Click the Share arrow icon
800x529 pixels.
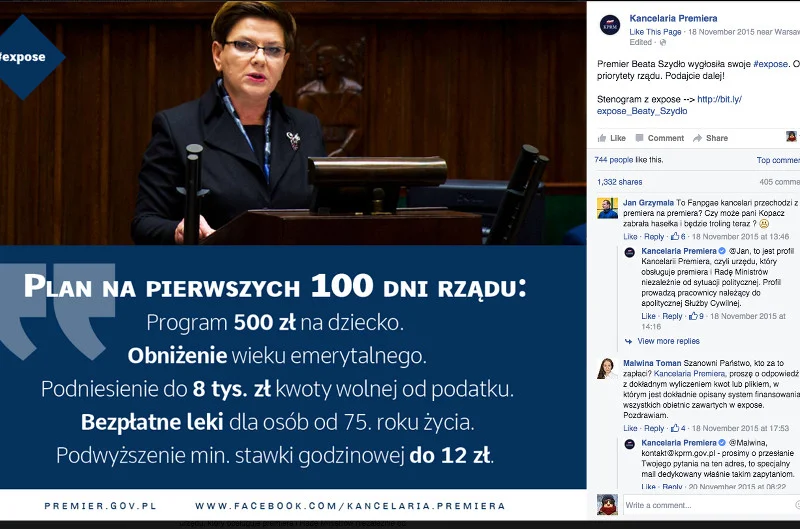point(697,138)
